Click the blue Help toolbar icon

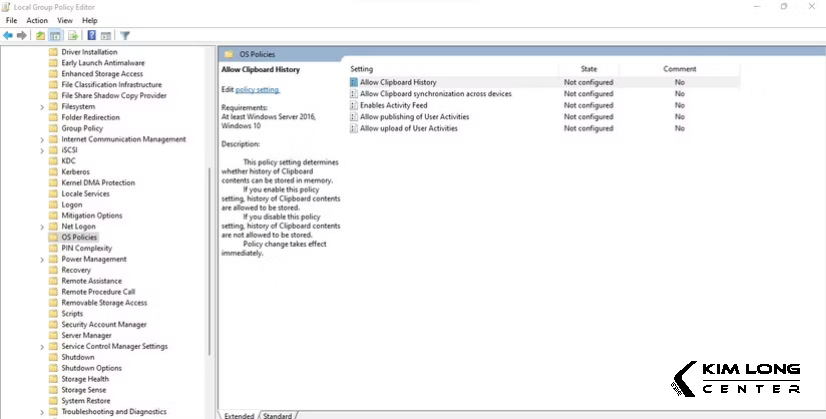click(x=91, y=35)
